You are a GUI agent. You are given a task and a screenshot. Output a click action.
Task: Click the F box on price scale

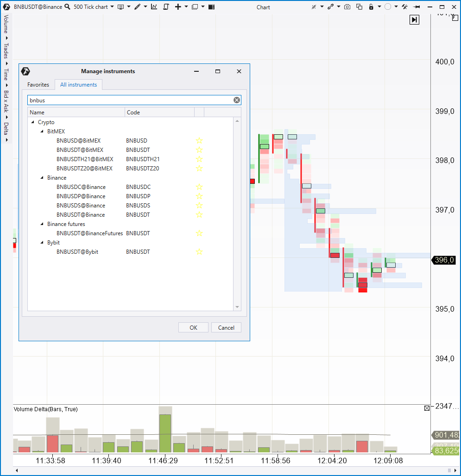455,18
